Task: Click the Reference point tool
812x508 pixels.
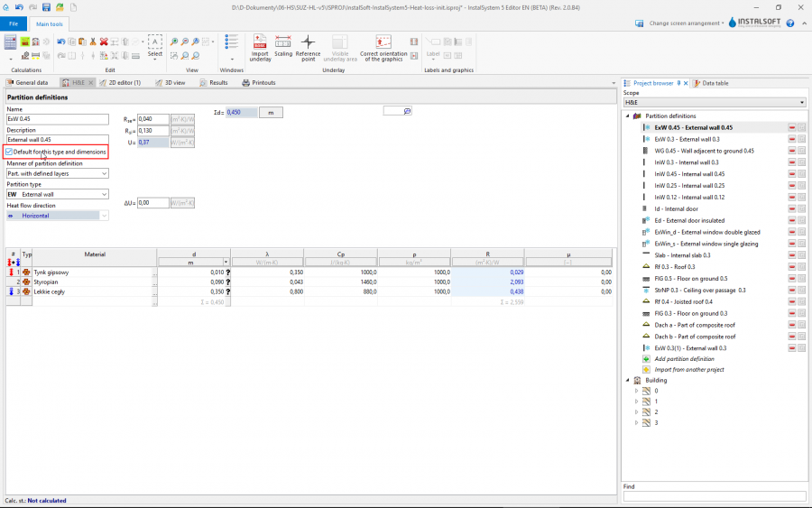Action: (308, 42)
